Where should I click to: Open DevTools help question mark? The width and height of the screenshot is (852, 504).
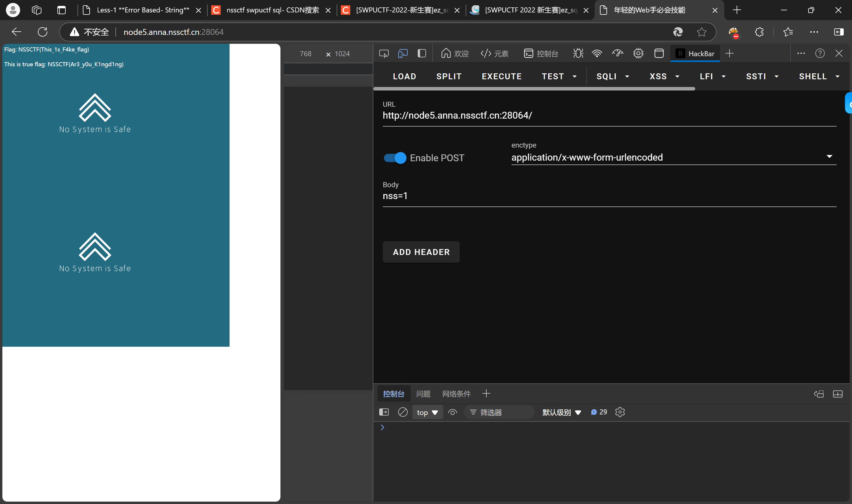coord(820,53)
